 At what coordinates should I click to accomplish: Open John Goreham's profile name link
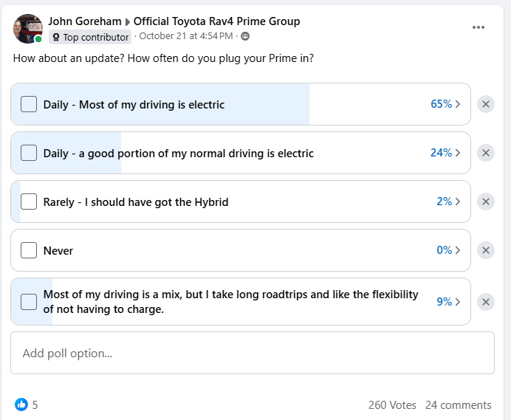click(84, 21)
